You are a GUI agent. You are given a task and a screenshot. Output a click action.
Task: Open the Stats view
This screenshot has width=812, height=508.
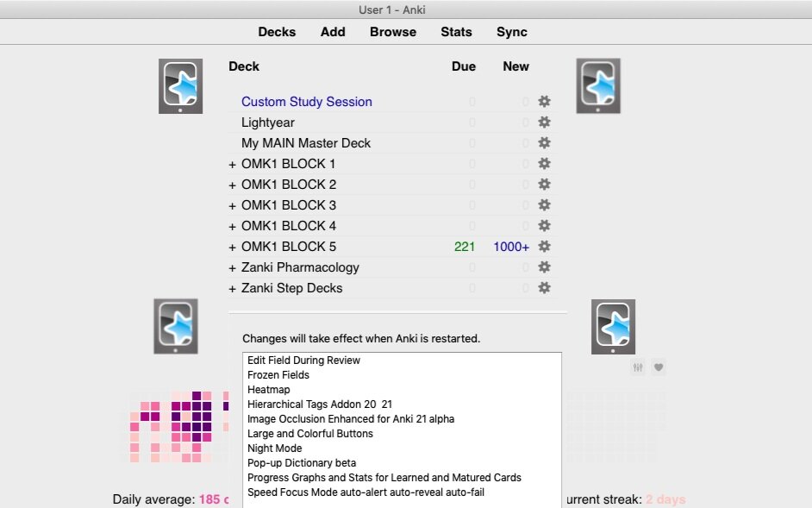pos(456,32)
